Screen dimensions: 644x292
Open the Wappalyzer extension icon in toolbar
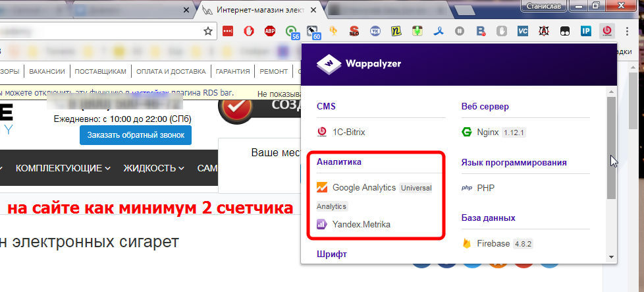[x=606, y=31]
